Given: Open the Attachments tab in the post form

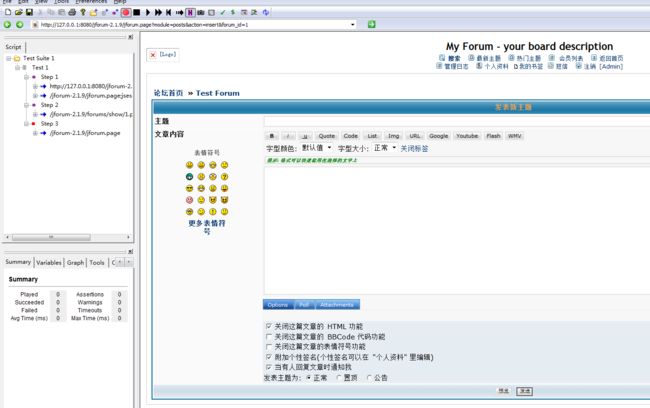Looking at the screenshot, I should coord(337,305).
